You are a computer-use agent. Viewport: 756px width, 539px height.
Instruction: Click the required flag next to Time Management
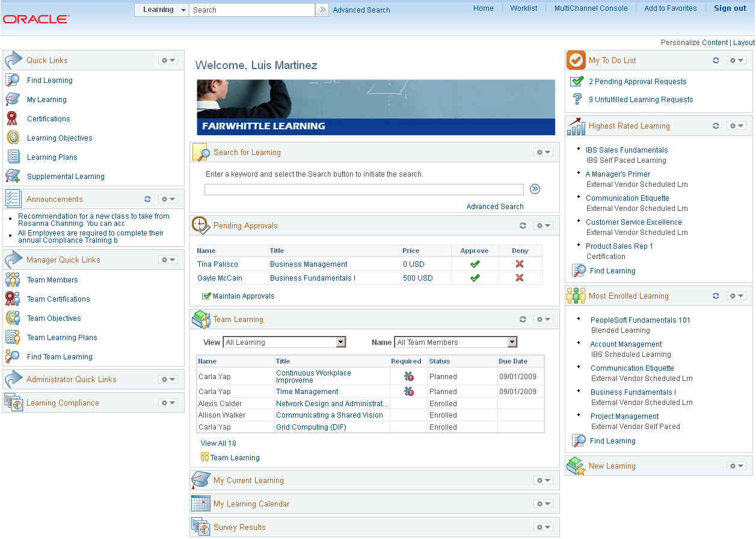[410, 391]
